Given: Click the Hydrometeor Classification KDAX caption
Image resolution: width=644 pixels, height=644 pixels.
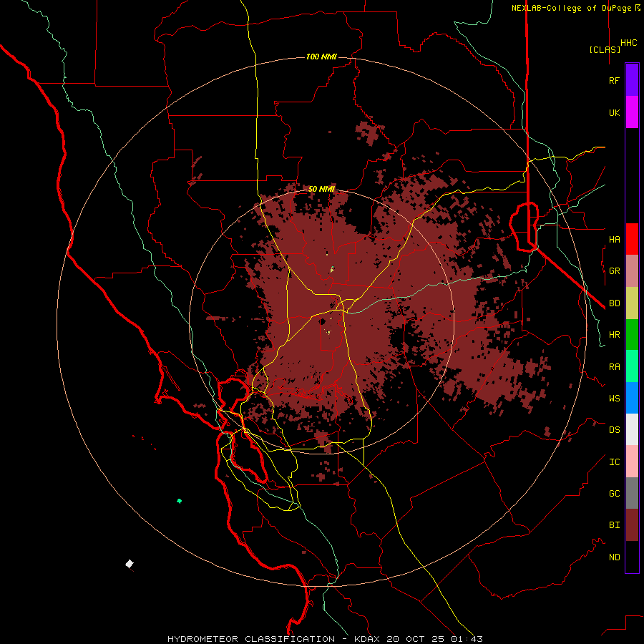Looking at the screenshot, I should (x=324, y=639).
